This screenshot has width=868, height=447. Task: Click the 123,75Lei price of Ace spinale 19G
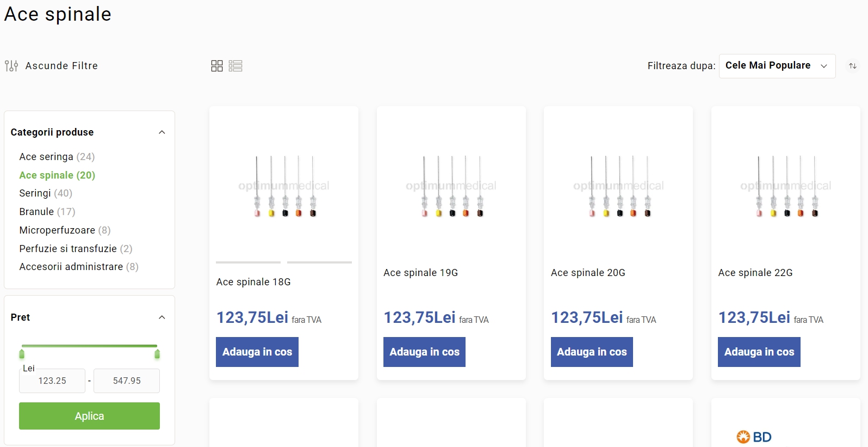[x=420, y=317]
